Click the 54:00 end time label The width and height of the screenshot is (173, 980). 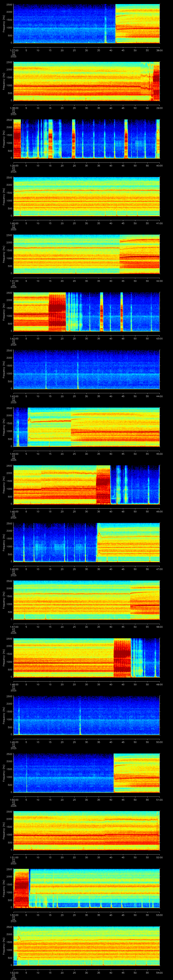[x=160, y=972]
